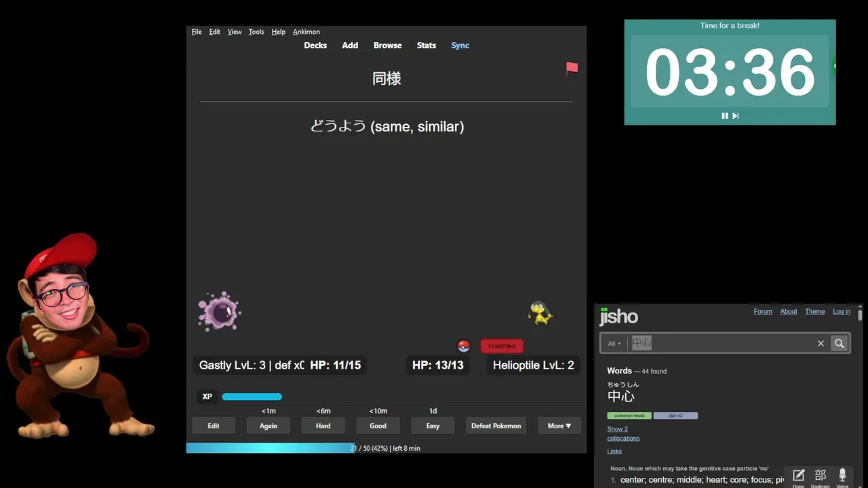Answer the card with Good
868x488 pixels.
378,426
